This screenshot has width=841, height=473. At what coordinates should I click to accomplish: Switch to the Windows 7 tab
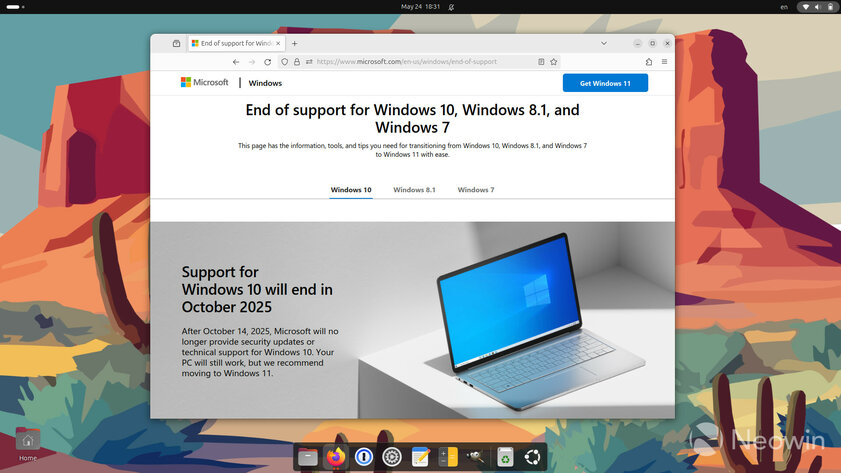[476, 190]
